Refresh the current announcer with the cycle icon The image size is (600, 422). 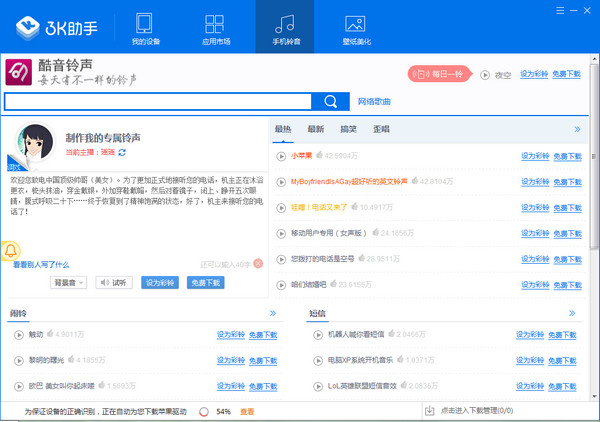coord(122,153)
